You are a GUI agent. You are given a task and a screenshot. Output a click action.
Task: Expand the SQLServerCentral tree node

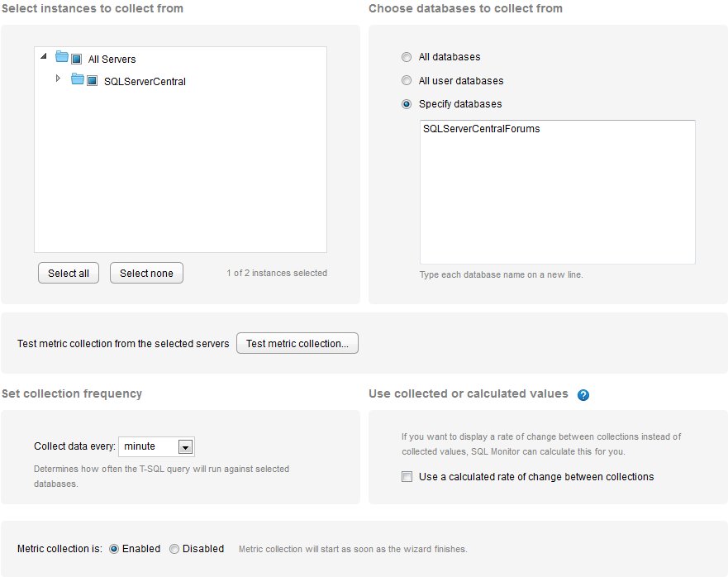pyautogui.click(x=58, y=79)
